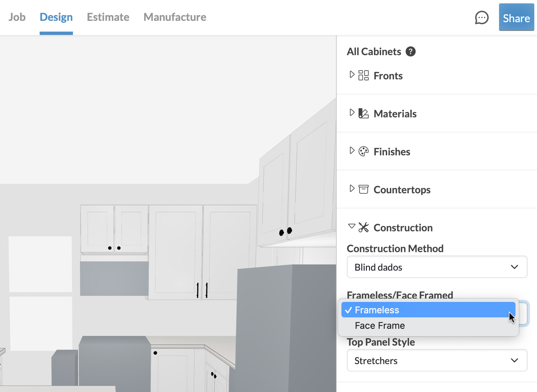Collapse the Construction section
This screenshot has height=392, width=537.
352,226
